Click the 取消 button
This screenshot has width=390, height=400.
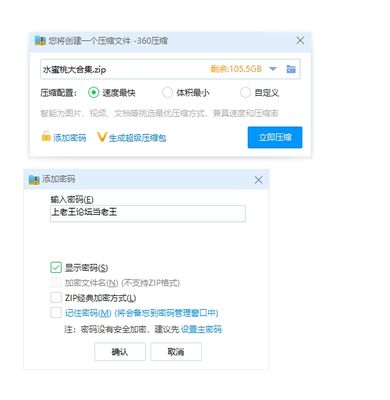176,352
